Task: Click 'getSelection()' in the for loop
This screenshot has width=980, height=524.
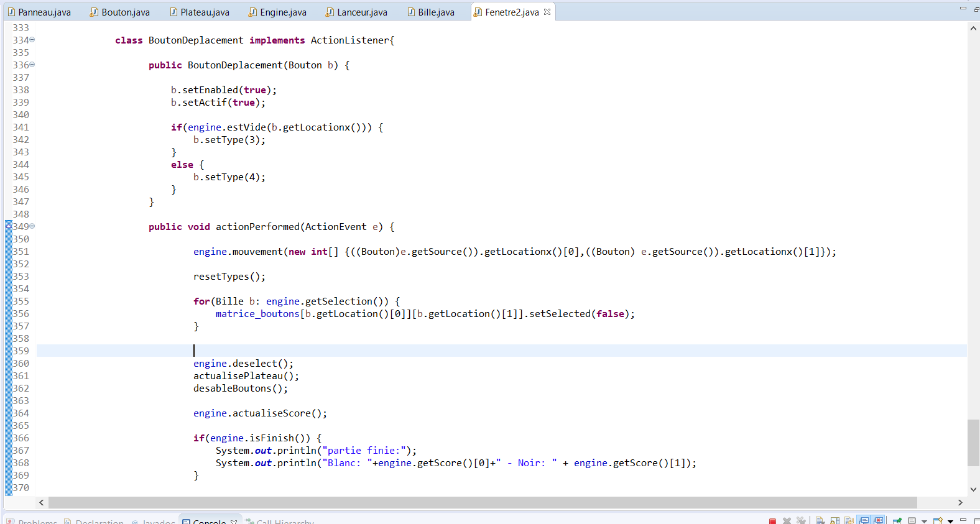Action: (x=347, y=301)
